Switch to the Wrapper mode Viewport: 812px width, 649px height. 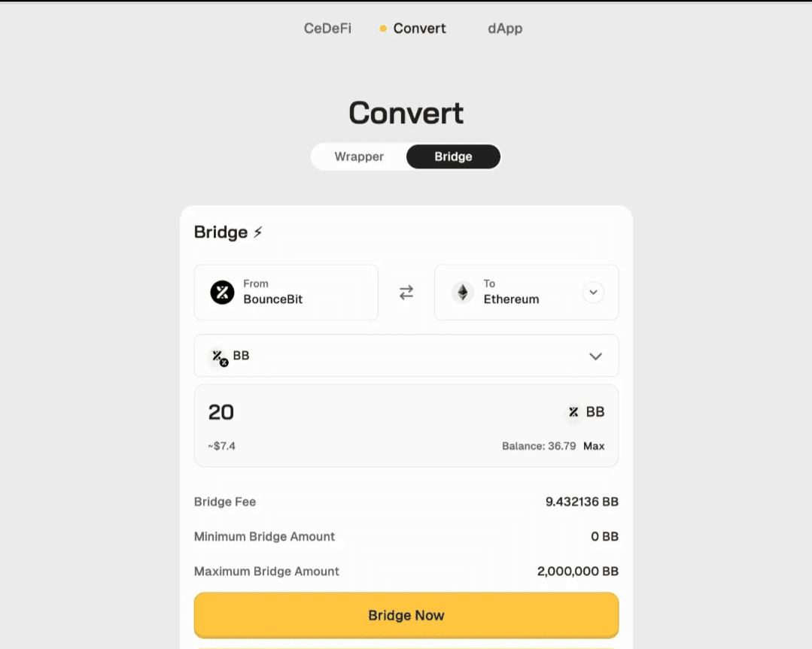tap(359, 156)
